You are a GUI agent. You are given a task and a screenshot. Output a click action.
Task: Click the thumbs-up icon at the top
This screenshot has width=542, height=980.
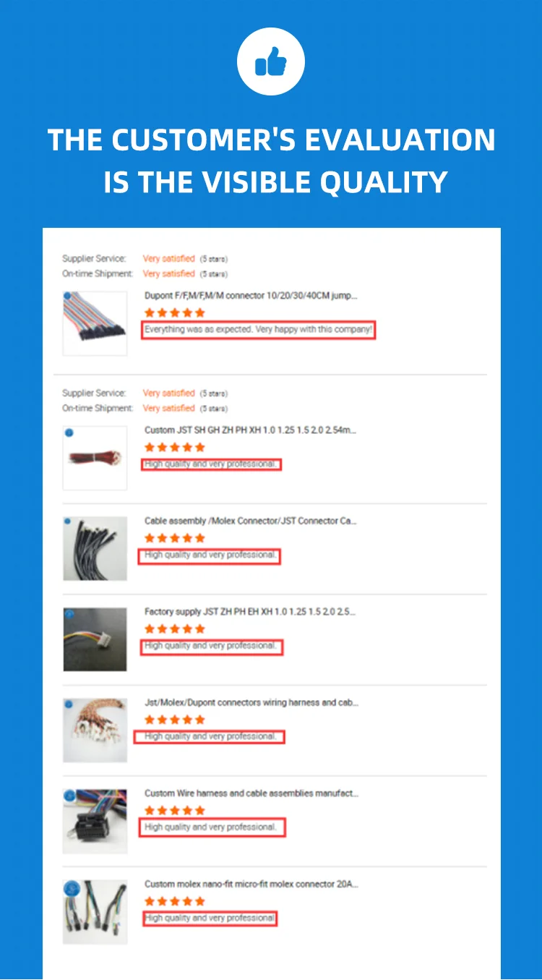point(271,62)
